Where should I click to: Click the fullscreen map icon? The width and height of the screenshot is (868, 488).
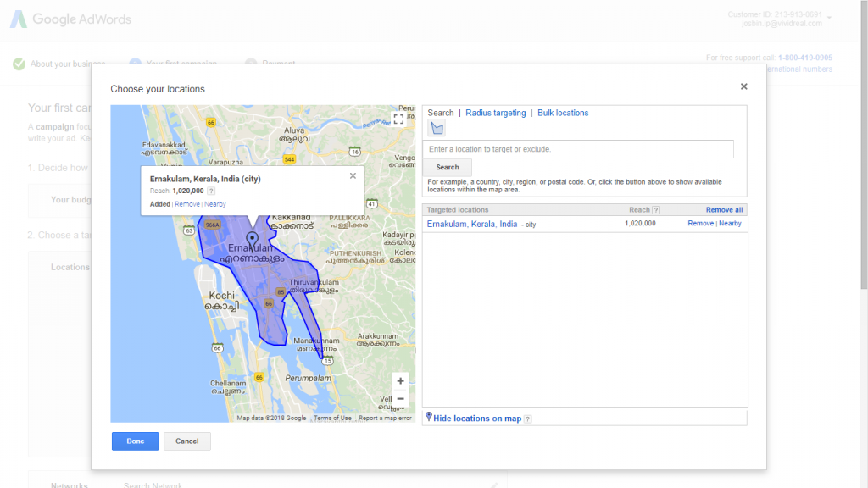click(398, 119)
